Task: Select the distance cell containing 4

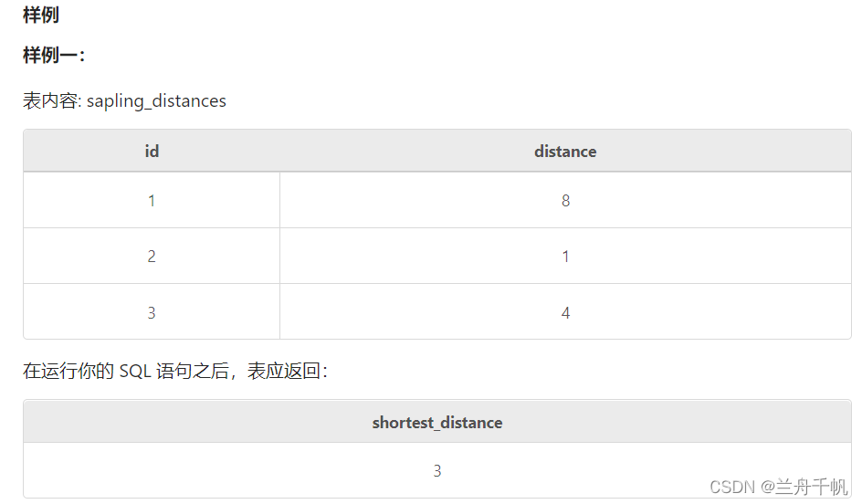Action: pyautogui.click(x=565, y=313)
